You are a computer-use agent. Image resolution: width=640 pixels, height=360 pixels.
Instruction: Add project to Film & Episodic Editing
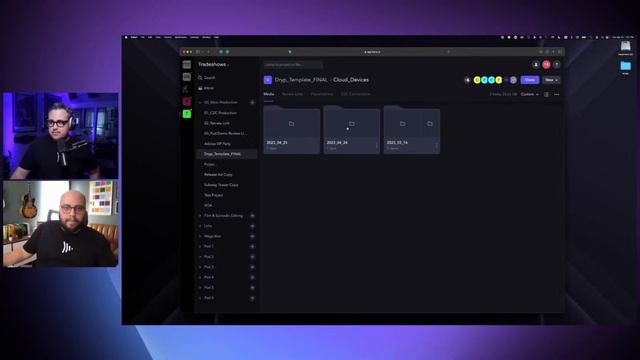252,216
